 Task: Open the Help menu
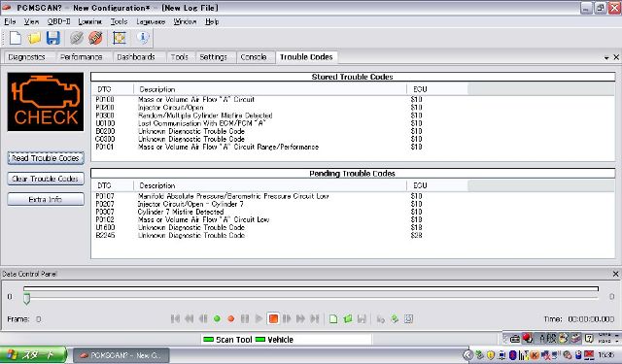pos(212,21)
